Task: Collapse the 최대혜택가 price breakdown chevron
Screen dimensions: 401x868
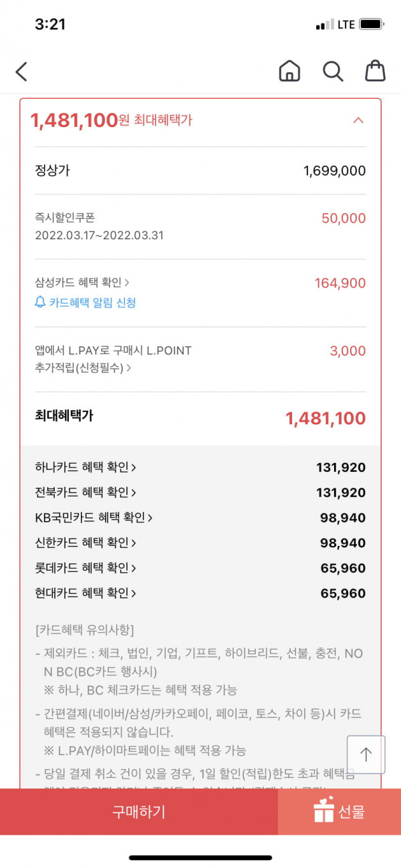Action: click(358, 120)
